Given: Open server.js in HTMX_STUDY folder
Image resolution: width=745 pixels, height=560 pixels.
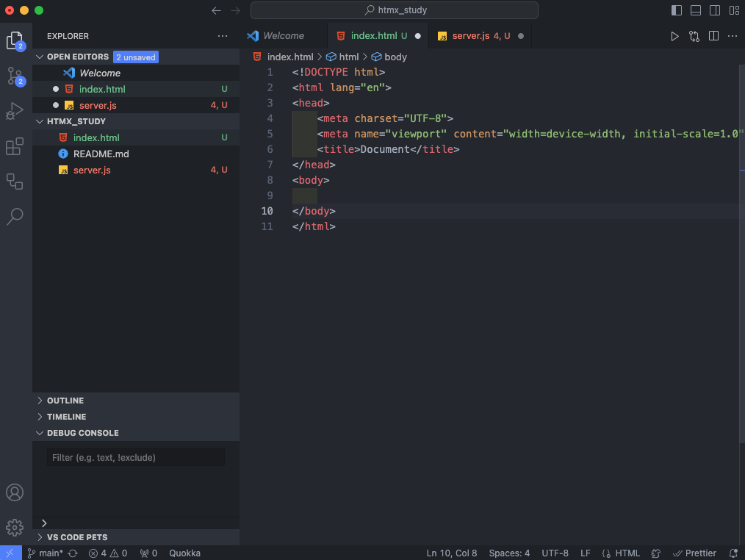Looking at the screenshot, I should click(136, 170).
